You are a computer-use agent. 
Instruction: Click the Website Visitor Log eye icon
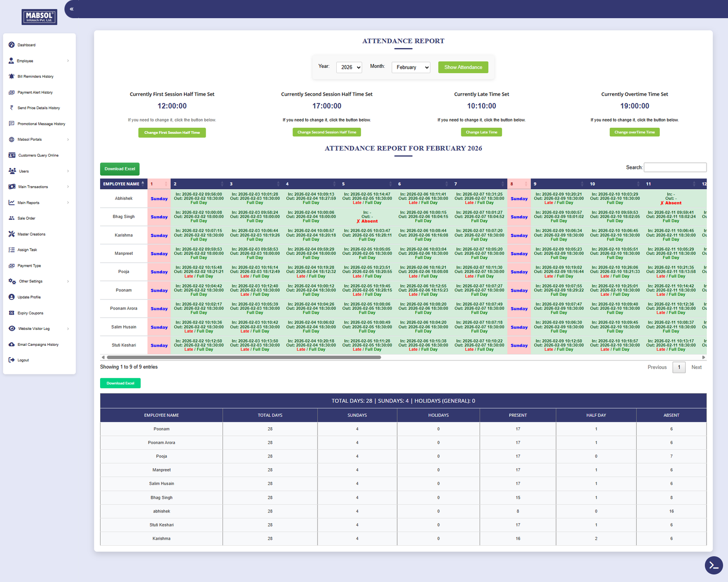tap(12, 329)
